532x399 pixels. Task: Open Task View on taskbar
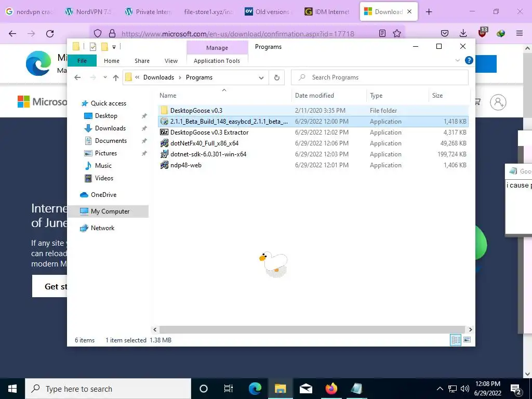click(229, 389)
